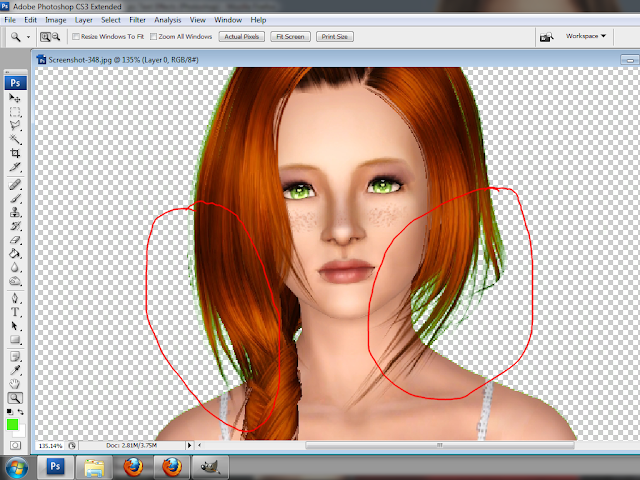Open the Filter menu
Viewport: 640px width, 480px height.
[x=137, y=19]
